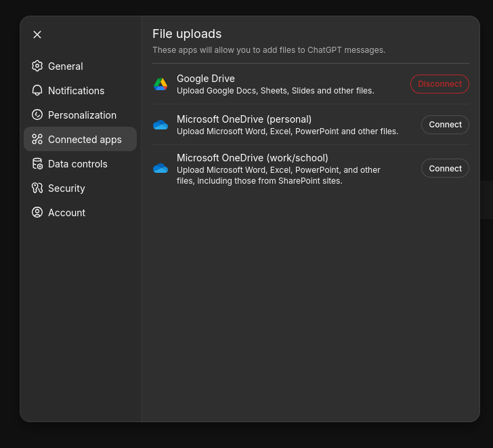Click the Google Drive logo icon
This screenshot has width=493, height=448.
pyautogui.click(x=160, y=84)
